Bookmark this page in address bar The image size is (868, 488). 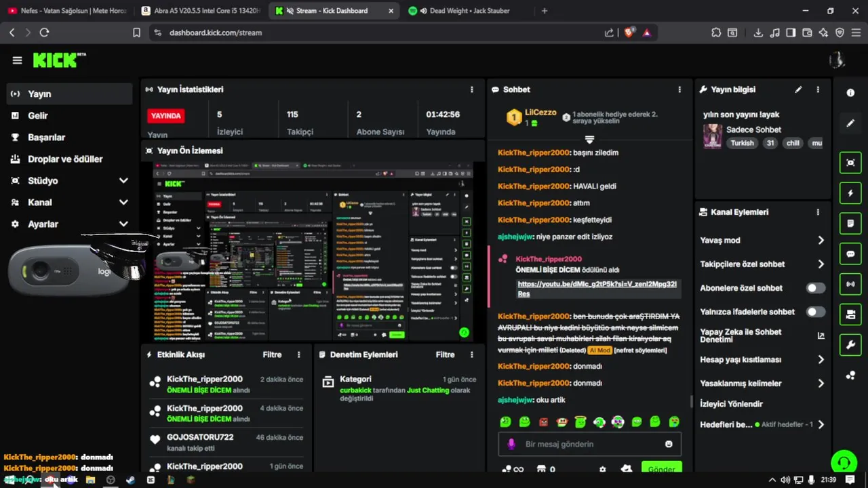(136, 33)
